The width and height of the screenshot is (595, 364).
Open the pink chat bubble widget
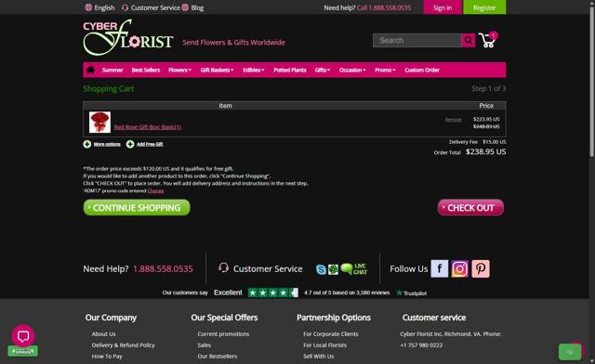[x=23, y=336]
